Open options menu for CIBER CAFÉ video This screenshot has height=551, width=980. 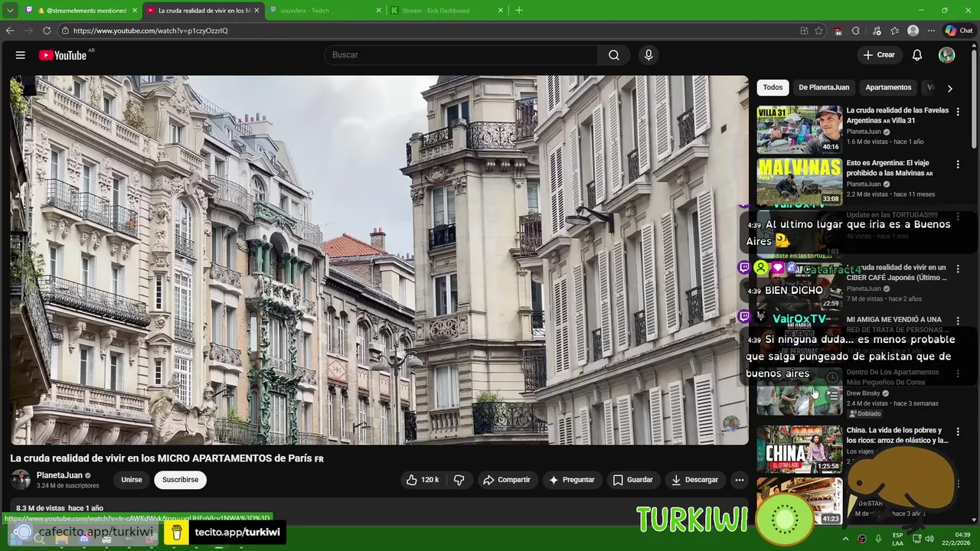pos(957,269)
